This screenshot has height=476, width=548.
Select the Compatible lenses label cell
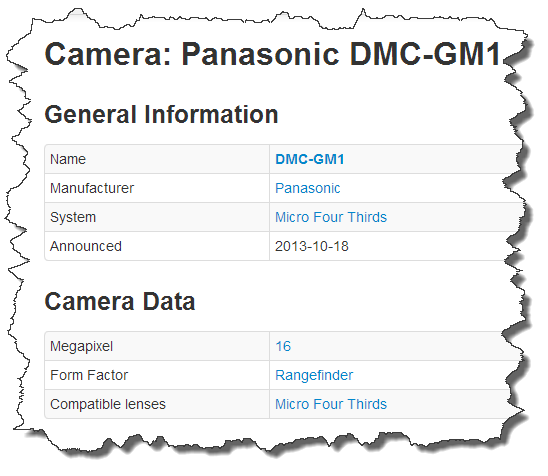coord(157,404)
